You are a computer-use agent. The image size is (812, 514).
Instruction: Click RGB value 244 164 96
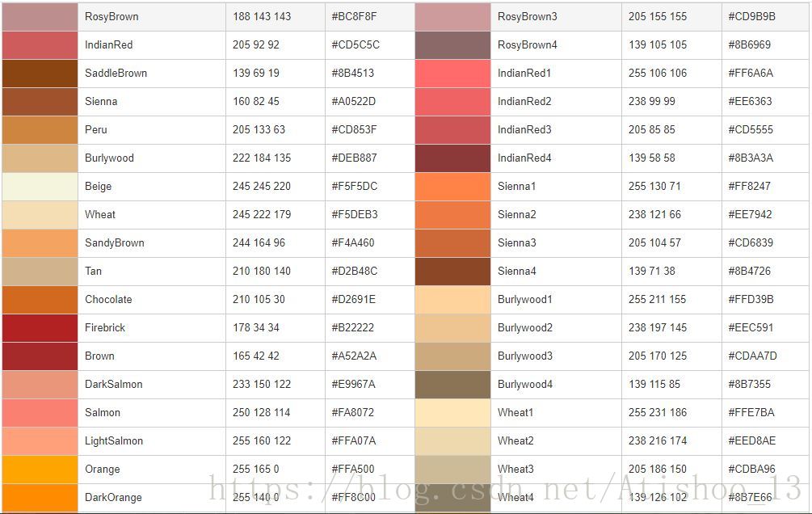pos(259,243)
